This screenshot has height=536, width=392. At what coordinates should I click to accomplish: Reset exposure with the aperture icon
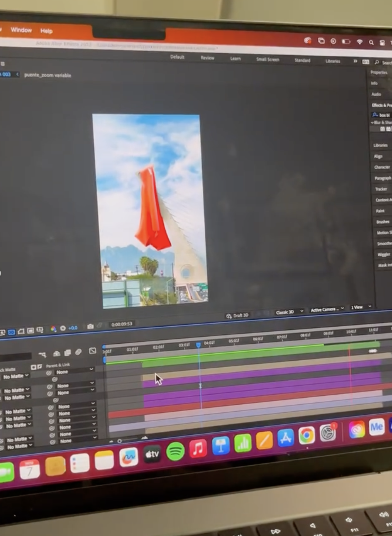63,328
